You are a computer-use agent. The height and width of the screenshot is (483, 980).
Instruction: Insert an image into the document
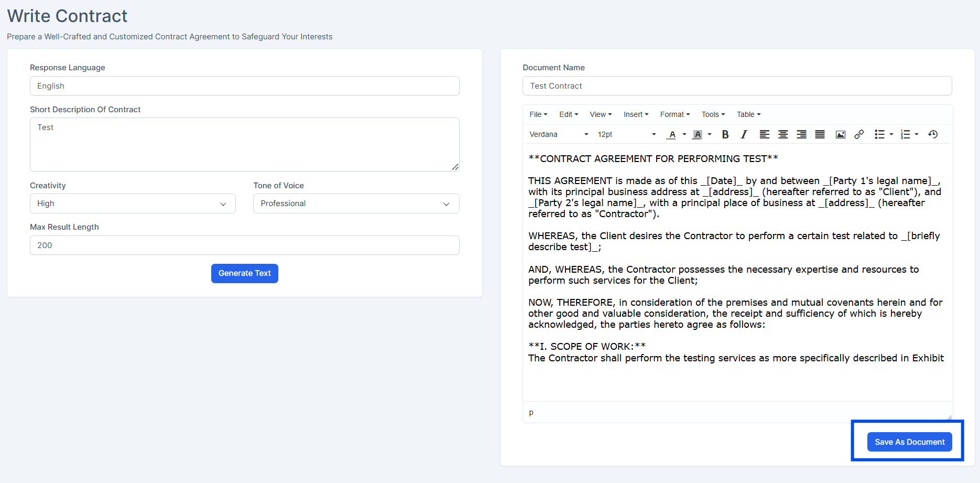840,134
